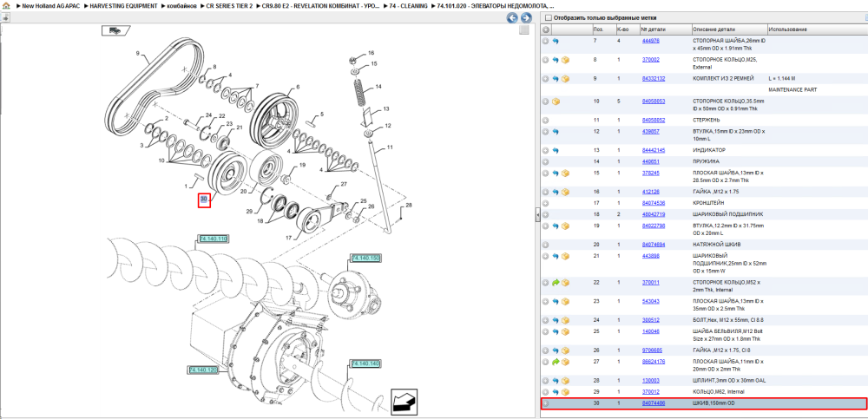Click the box icon for part 9706685
This screenshot has height=419, width=868.
click(x=565, y=350)
